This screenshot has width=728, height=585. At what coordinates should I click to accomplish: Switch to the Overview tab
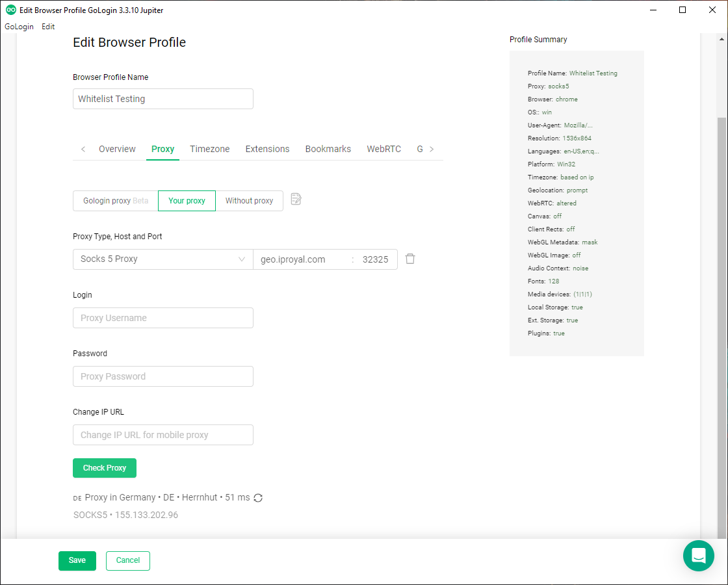(117, 149)
